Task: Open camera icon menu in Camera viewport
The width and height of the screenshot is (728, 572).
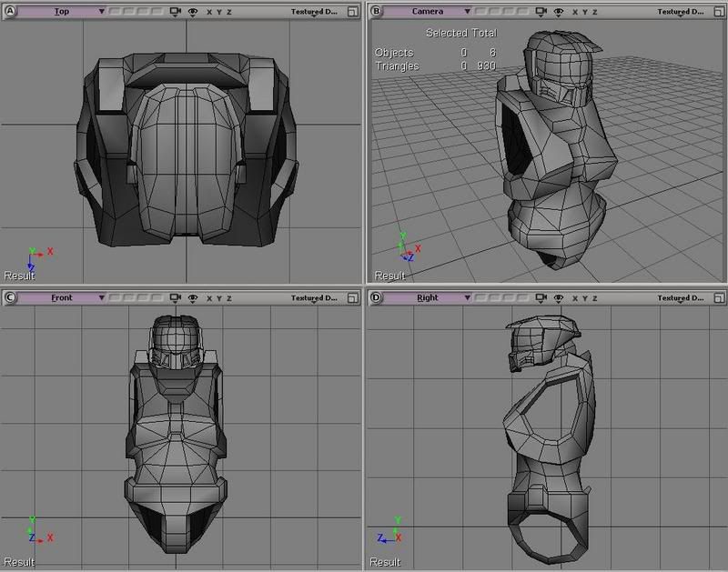Action: tap(541, 12)
